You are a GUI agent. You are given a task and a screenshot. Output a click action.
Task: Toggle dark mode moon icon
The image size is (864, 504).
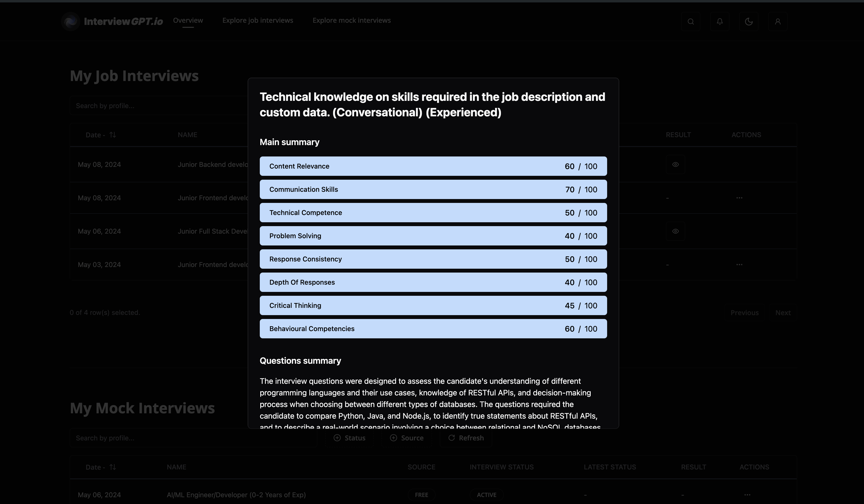pyautogui.click(x=749, y=22)
